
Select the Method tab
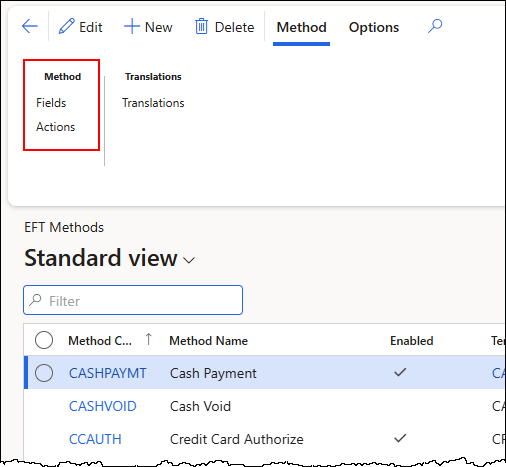(301, 27)
